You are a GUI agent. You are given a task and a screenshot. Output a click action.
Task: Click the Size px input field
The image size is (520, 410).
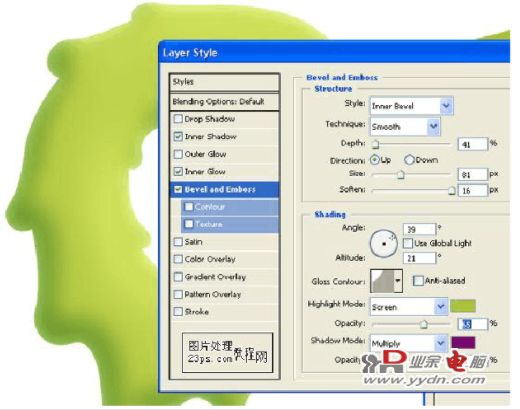tap(473, 174)
